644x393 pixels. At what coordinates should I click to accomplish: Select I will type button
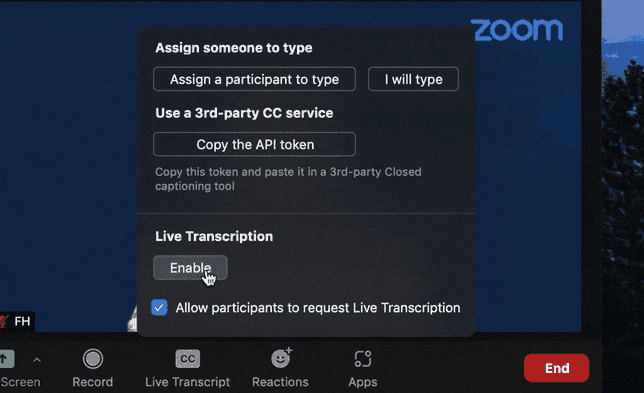click(413, 79)
